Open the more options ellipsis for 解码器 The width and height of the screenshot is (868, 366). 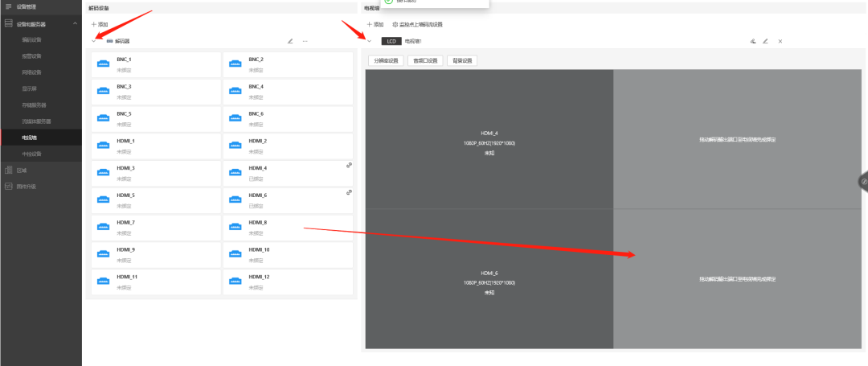pos(305,41)
